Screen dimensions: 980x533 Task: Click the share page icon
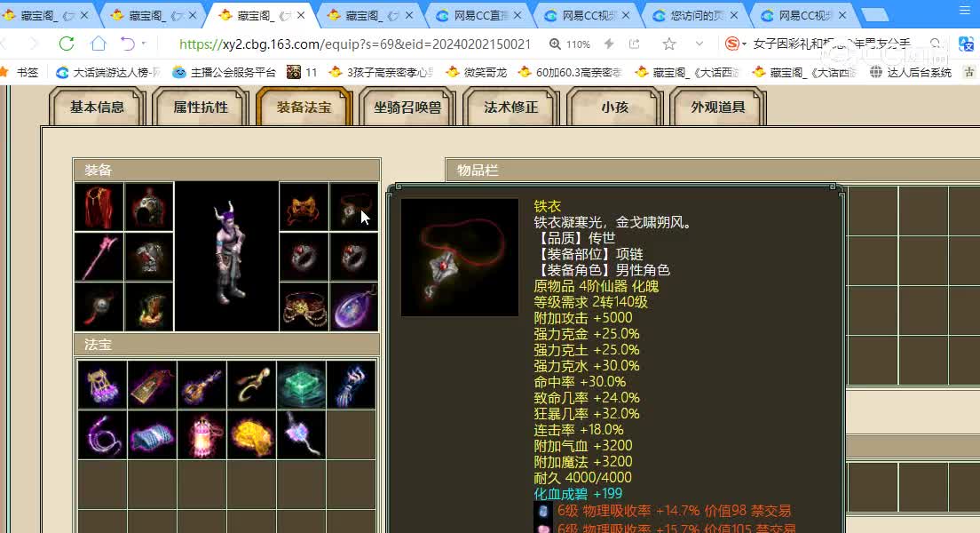[635, 44]
